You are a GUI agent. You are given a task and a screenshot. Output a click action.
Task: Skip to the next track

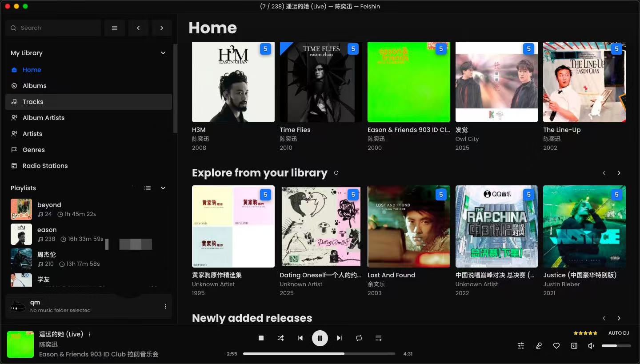[340, 338]
